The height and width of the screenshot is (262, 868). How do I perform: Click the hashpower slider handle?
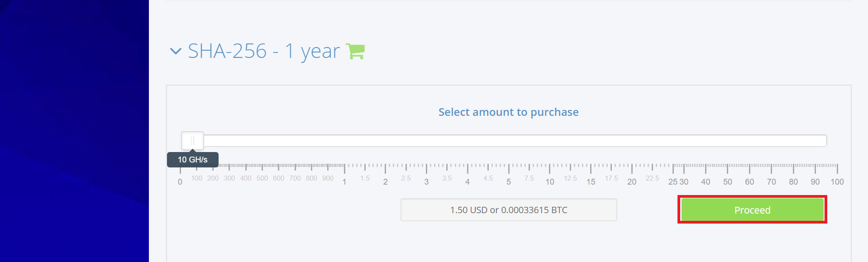pyautogui.click(x=192, y=141)
